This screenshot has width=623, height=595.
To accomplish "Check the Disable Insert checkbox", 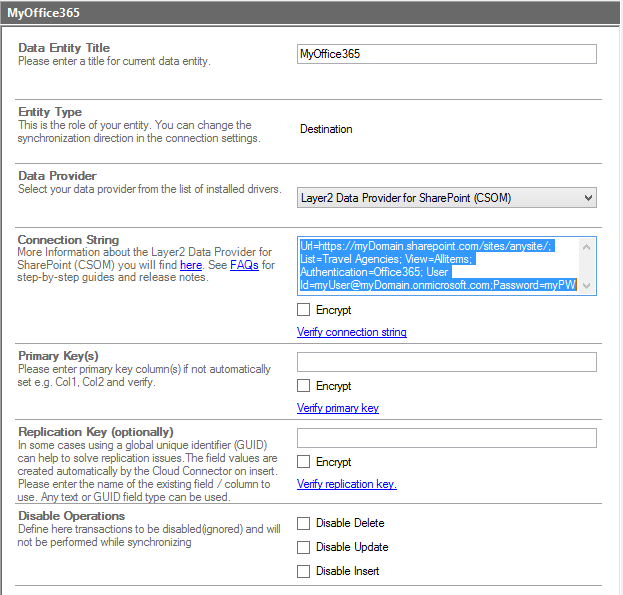I will click(304, 571).
